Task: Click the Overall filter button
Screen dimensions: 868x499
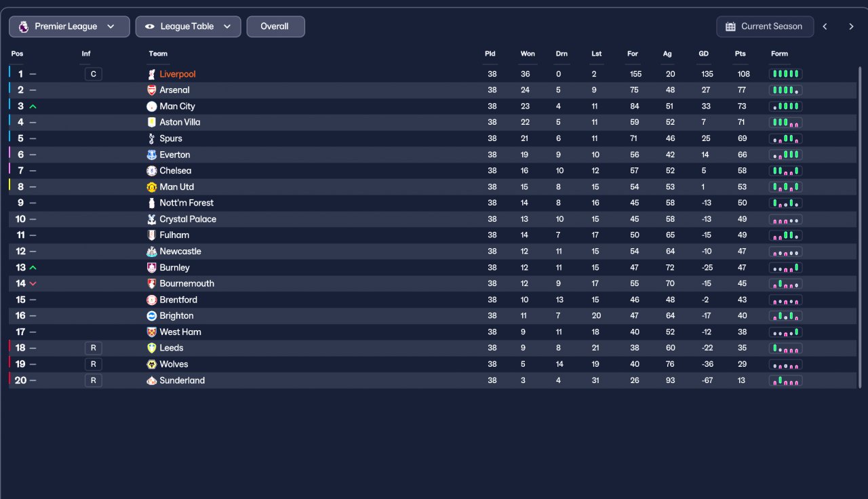Action: (275, 26)
